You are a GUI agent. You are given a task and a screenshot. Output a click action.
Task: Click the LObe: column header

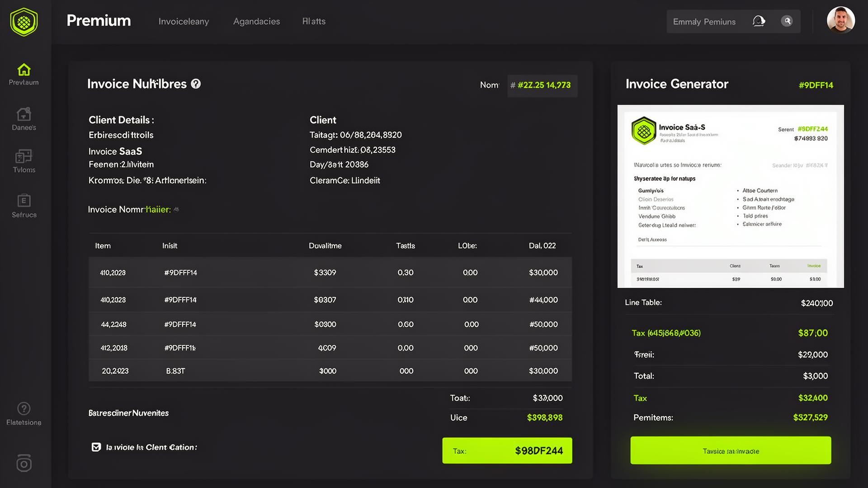pyautogui.click(x=467, y=246)
